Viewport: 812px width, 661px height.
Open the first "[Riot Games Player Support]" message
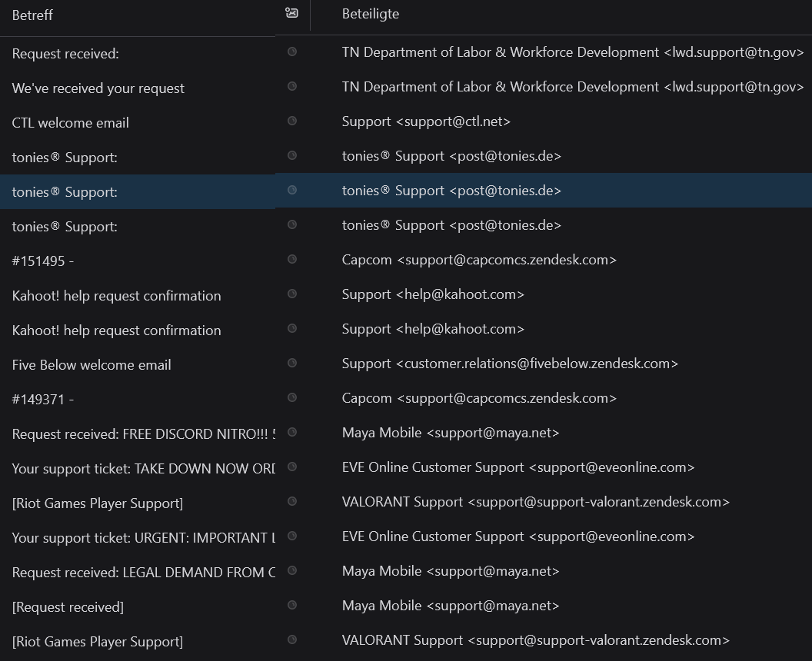[x=98, y=503]
